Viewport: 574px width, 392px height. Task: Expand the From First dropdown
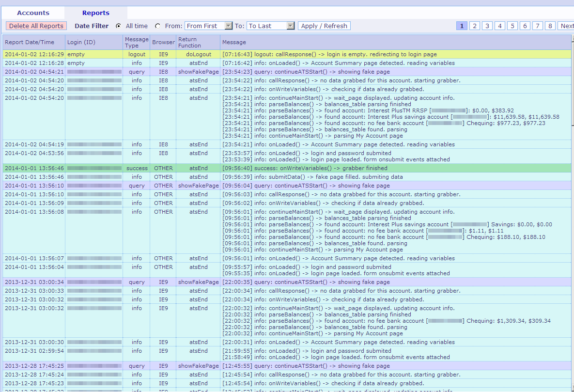tap(229, 26)
